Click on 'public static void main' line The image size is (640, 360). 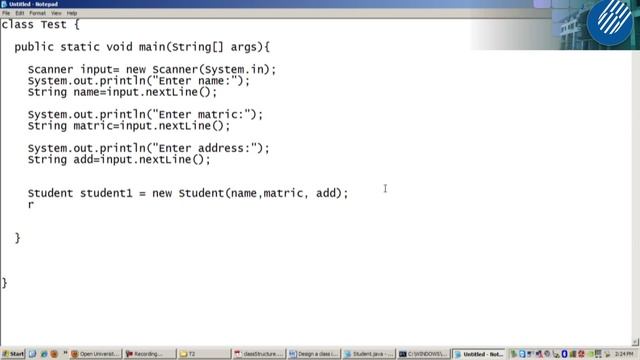(142, 47)
